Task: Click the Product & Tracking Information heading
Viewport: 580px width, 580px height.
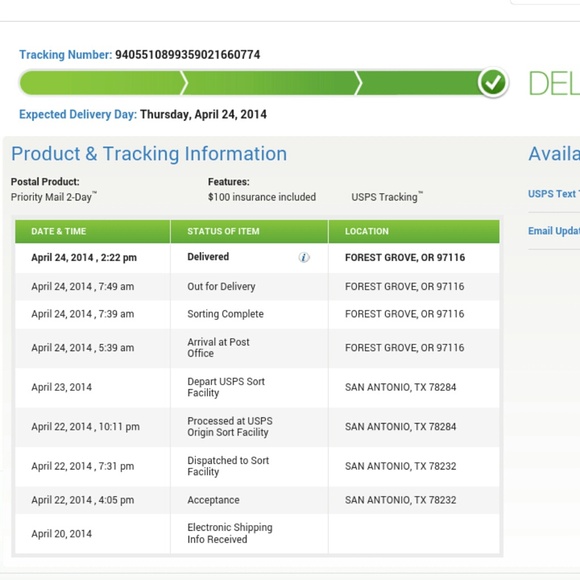Action: [x=149, y=154]
